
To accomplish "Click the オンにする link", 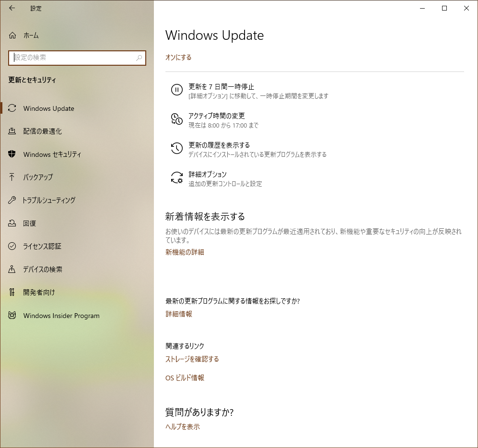I will point(178,58).
